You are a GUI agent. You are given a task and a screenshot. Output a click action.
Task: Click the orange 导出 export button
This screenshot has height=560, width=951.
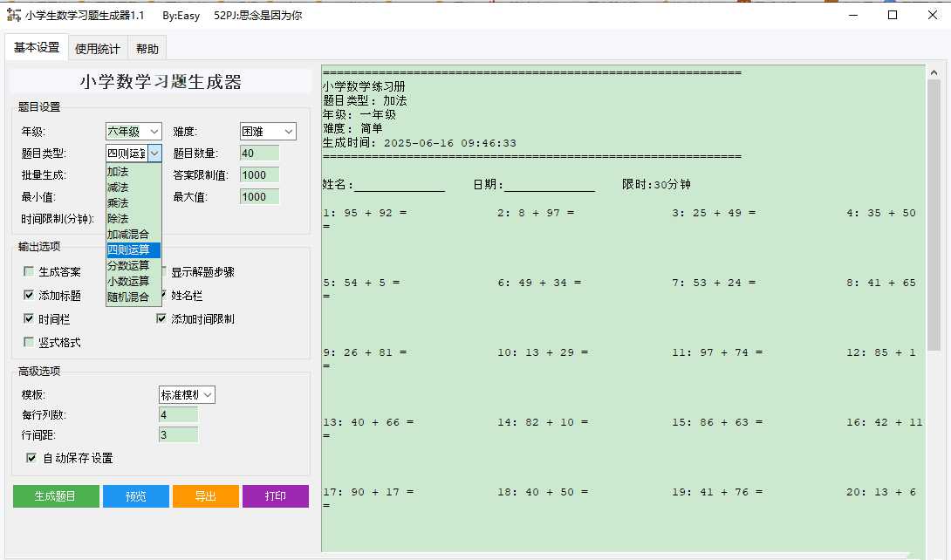205,495
